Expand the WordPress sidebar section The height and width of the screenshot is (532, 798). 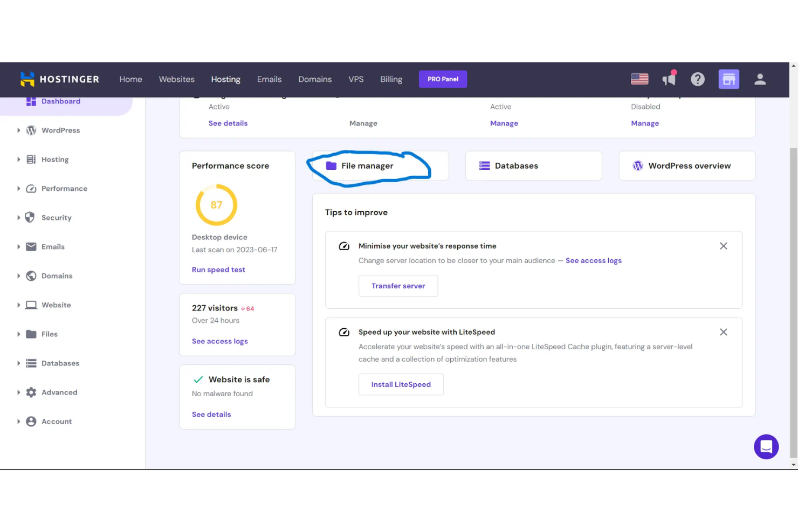point(60,130)
